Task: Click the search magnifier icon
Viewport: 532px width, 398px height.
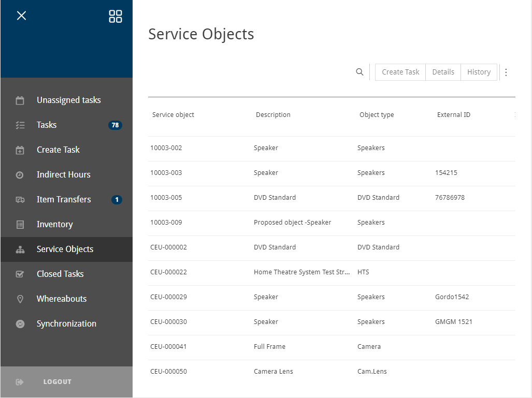Action: point(360,72)
